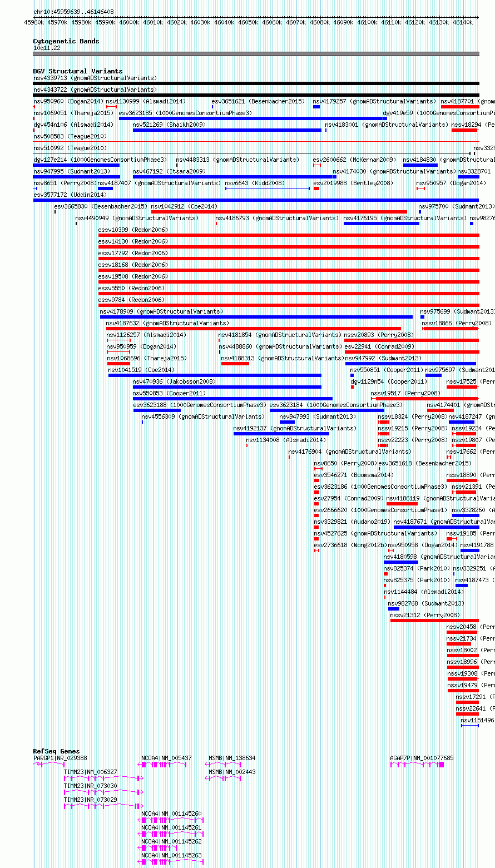Viewport: 495px width, 868px height.
Task: Open the nsv4179257 gnomAD variant label
Action: coord(374,101)
